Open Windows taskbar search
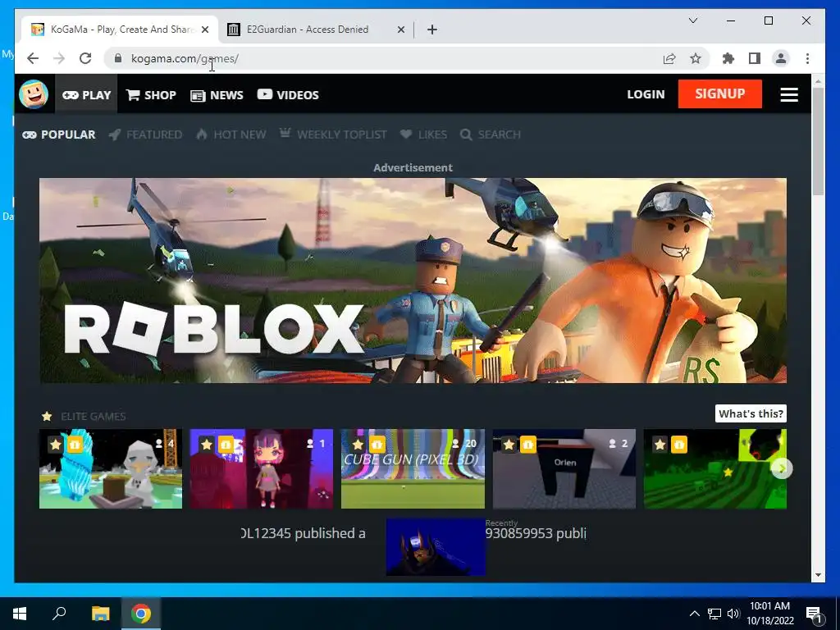This screenshot has height=630, width=840. pos(59,614)
